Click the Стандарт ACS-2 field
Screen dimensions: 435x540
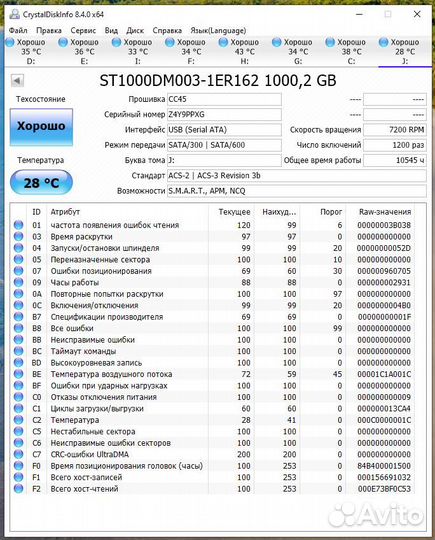(x=297, y=176)
